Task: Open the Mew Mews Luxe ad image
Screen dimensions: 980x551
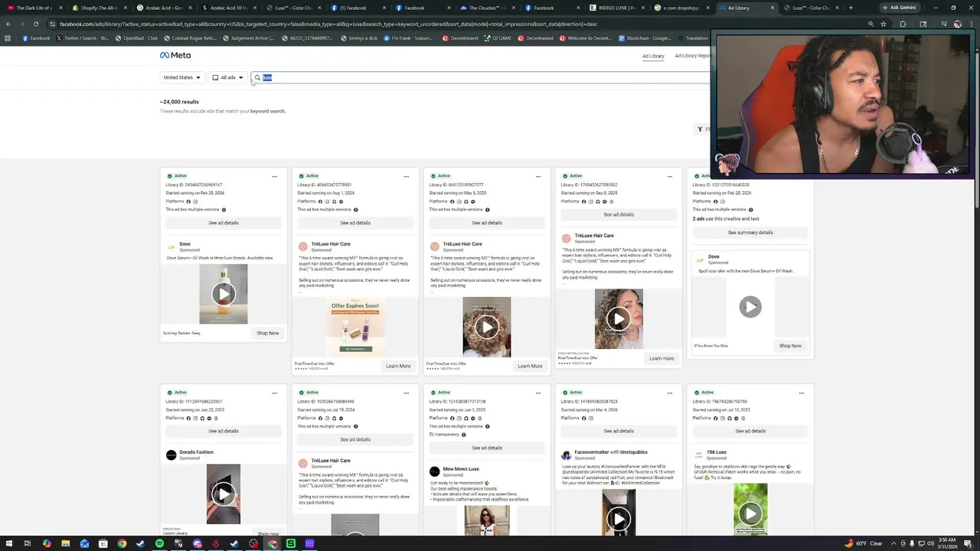Action: [x=487, y=520]
